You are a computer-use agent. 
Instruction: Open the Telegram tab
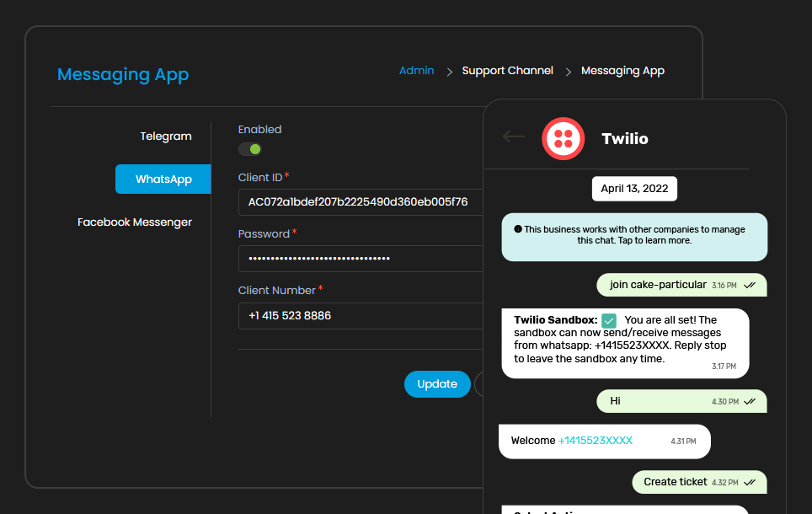pos(166,137)
